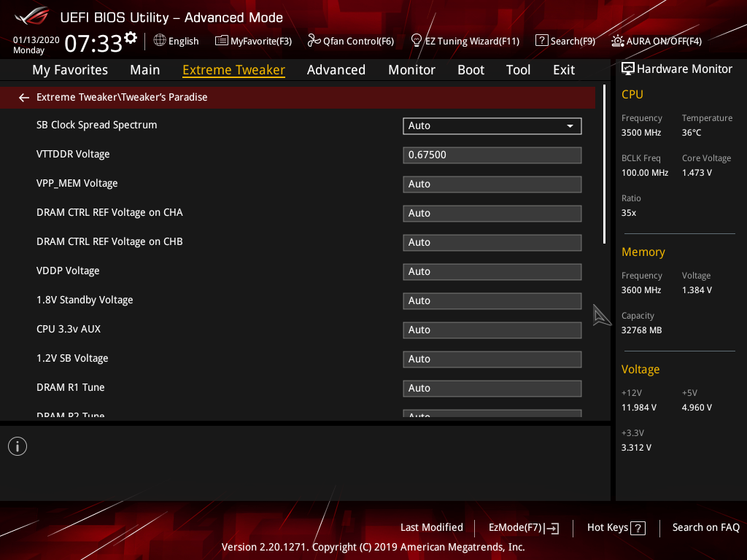Switch to EzMode(F7)

click(x=524, y=528)
